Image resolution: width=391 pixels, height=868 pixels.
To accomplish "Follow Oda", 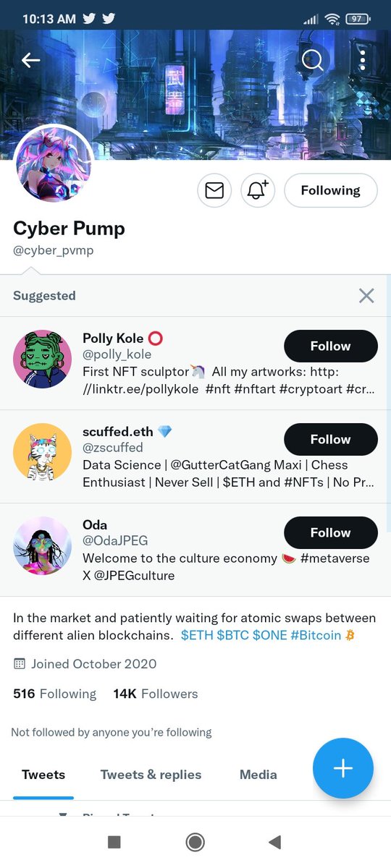I will pos(331,532).
